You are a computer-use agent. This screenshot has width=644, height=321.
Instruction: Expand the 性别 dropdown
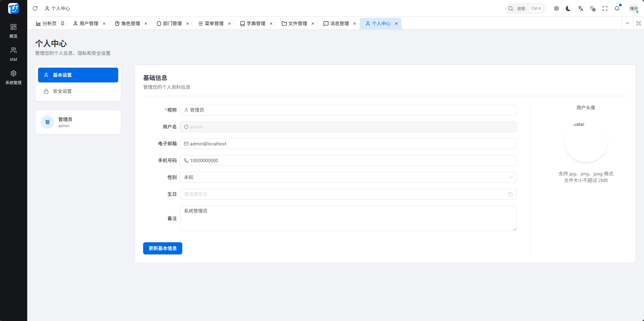[x=348, y=177]
